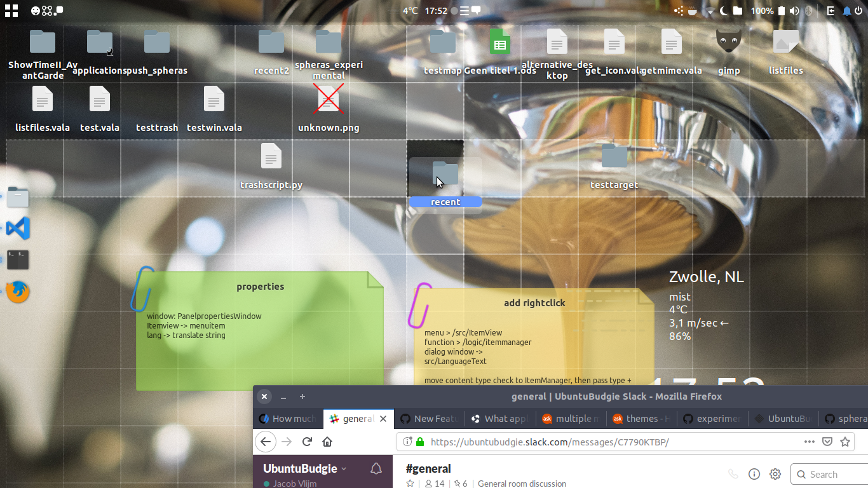Screen dimensions: 868x488
Task: Star the #general channel
Action: pyautogui.click(x=410, y=484)
